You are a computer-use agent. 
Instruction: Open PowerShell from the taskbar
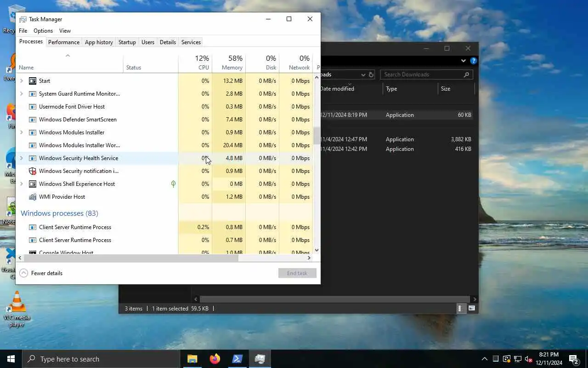(x=237, y=359)
